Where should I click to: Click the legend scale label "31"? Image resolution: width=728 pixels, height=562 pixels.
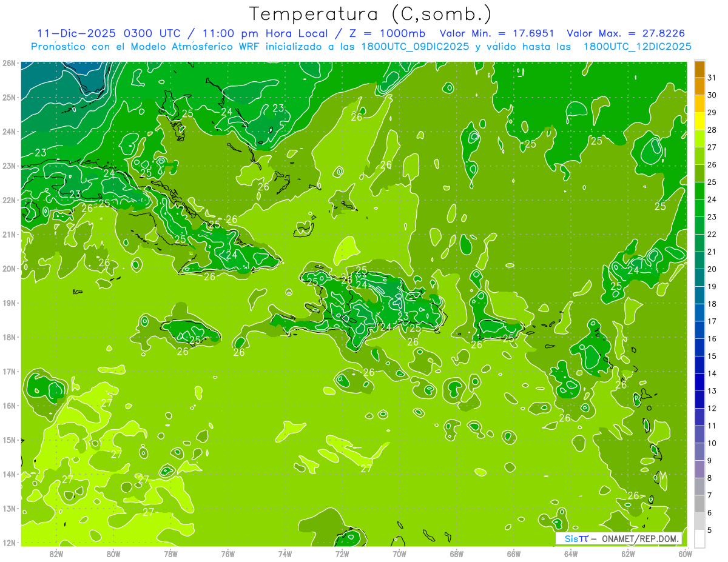pos(712,77)
